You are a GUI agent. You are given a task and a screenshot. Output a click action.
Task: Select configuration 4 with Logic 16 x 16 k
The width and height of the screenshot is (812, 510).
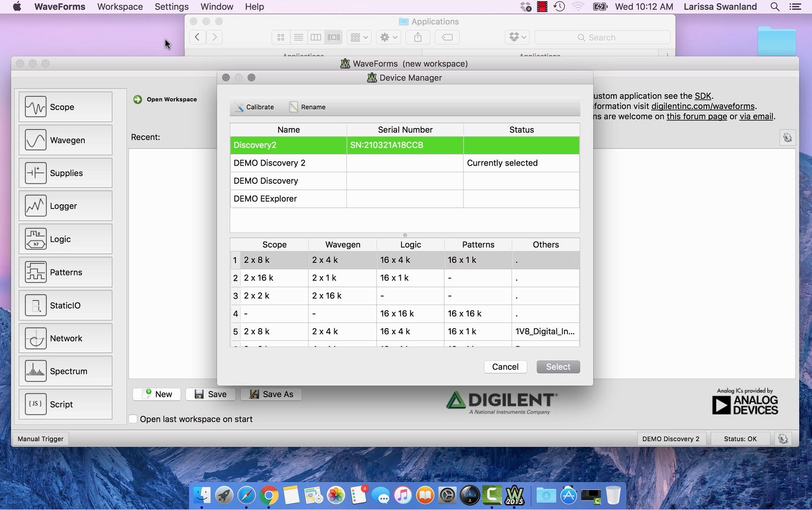pyautogui.click(x=404, y=313)
